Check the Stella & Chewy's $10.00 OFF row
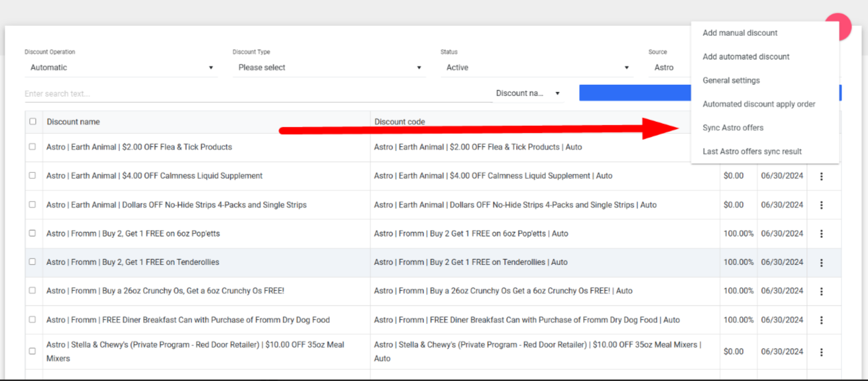This screenshot has width=868, height=381. (32, 351)
